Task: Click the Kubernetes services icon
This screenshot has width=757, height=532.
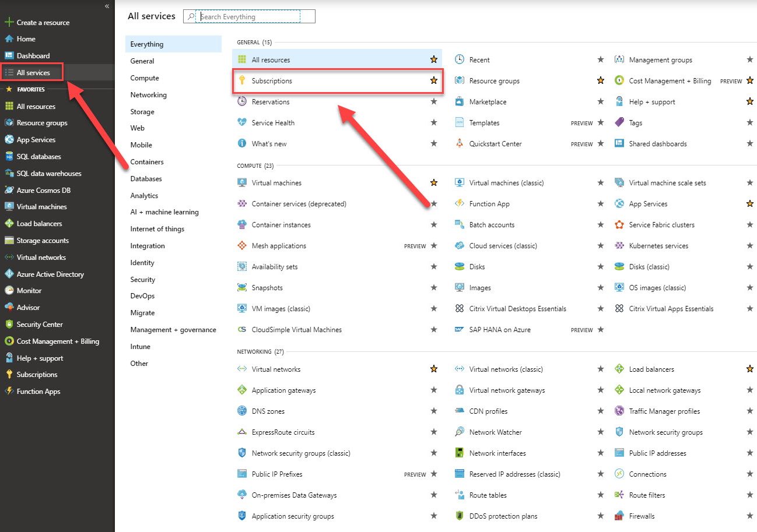Action: tap(619, 246)
